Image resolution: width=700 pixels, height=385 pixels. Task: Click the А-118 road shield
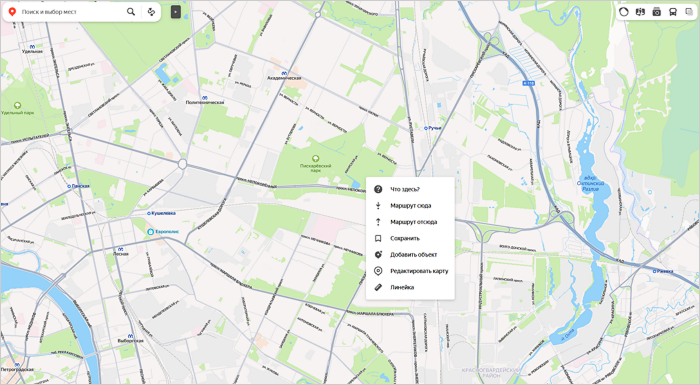pos(529,83)
